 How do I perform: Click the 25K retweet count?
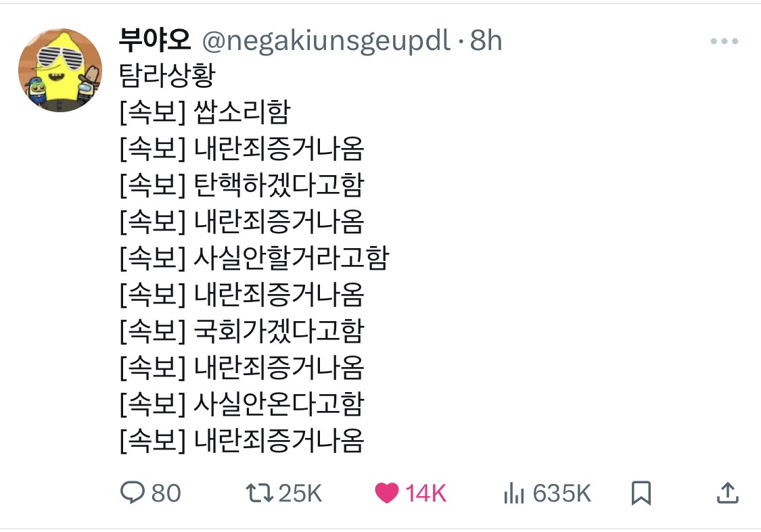tap(300, 493)
